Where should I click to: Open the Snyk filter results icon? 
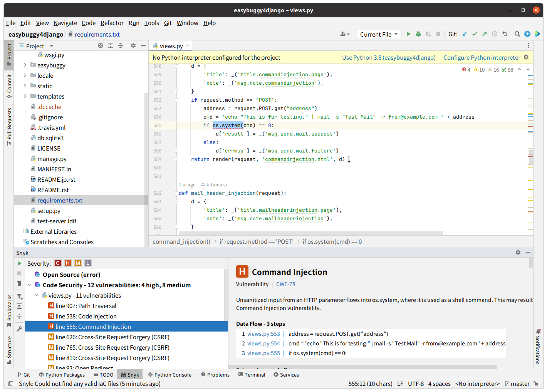(x=19, y=296)
